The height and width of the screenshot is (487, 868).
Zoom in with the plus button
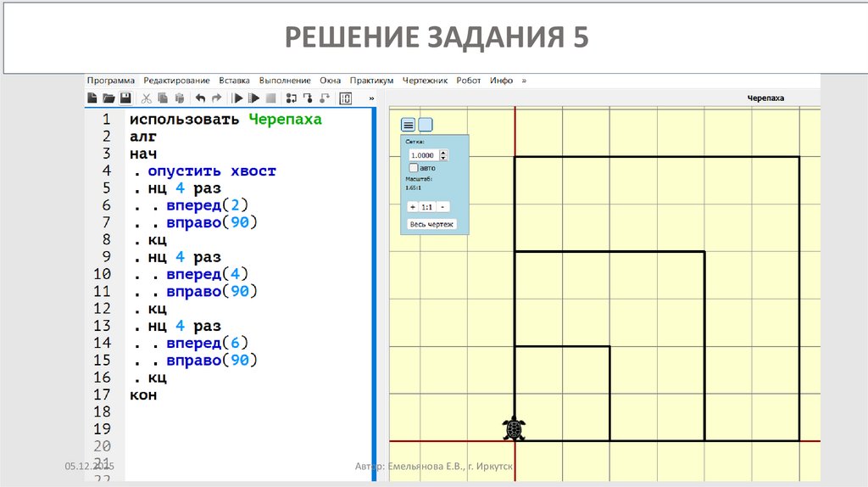413,207
